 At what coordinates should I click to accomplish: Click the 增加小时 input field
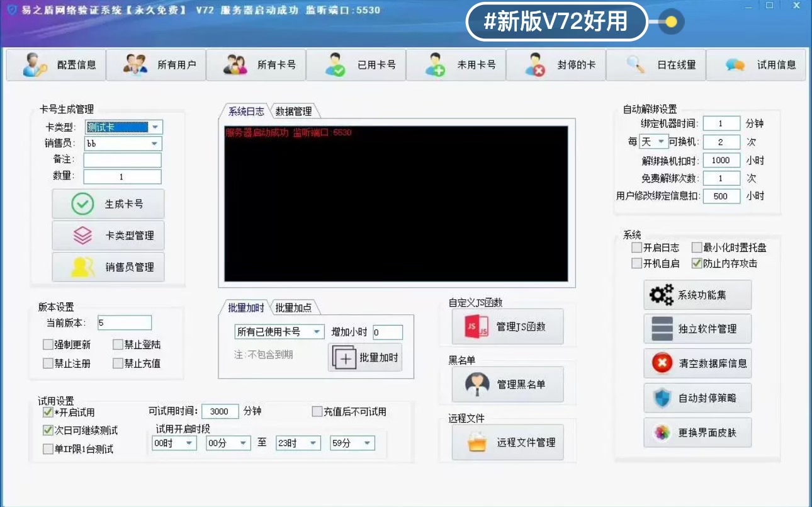(x=387, y=332)
